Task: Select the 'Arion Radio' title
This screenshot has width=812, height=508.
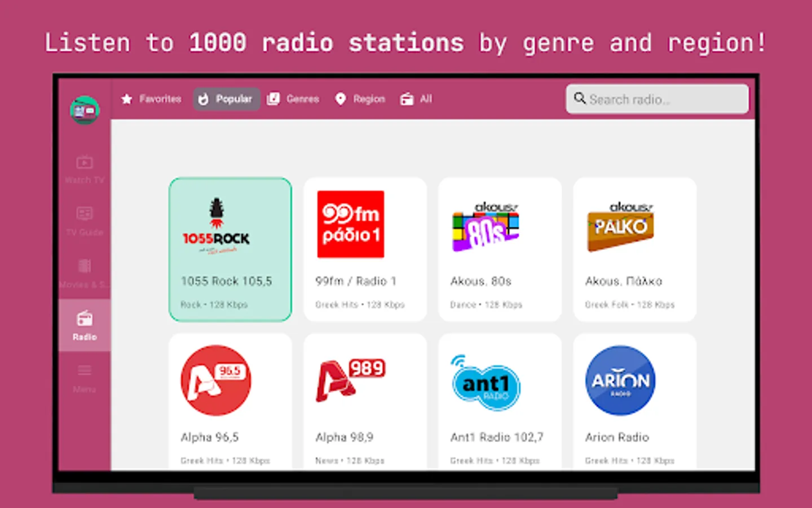Action: coord(617,437)
